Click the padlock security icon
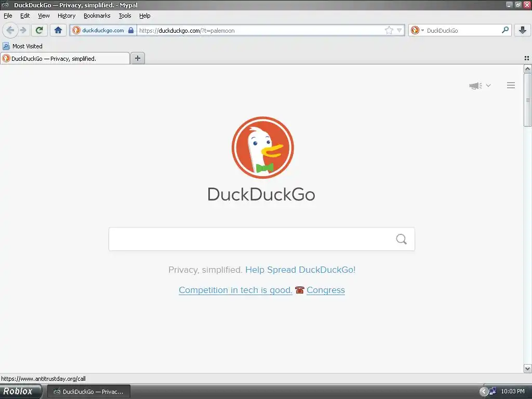The width and height of the screenshot is (532, 399). (x=130, y=30)
